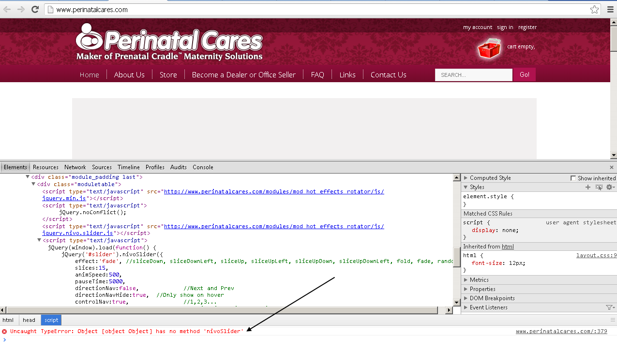This screenshot has height=364, width=617.
Task: Bookmark the page with the star icon
Action: point(594,9)
